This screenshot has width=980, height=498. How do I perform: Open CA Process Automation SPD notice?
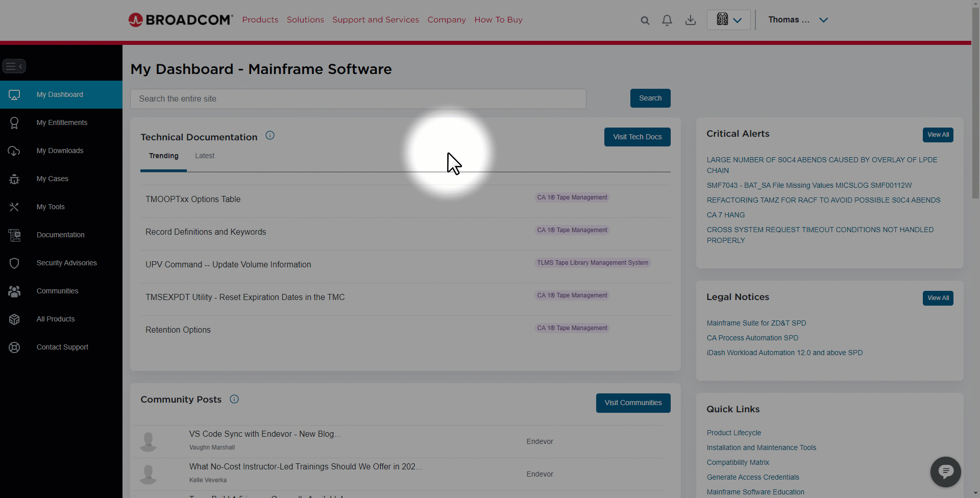[x=752, y=338]
